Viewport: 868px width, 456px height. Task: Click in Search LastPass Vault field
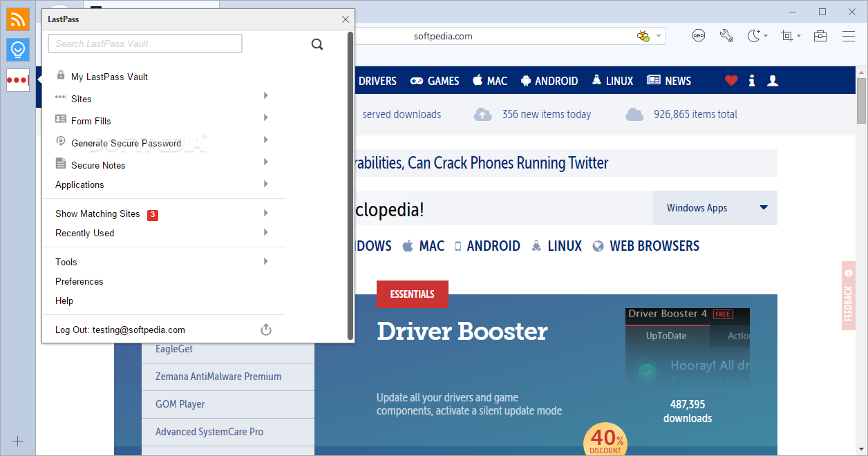(145, 44)
